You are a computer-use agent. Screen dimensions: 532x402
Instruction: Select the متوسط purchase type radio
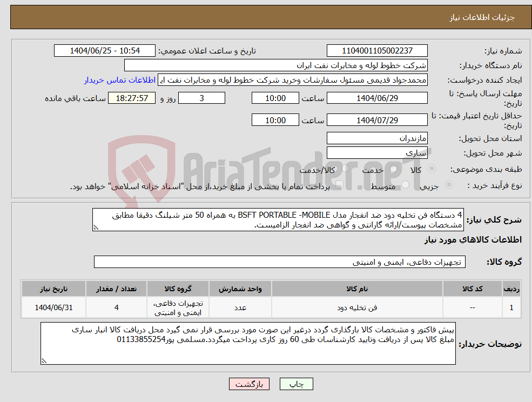[x=406, y=184]
